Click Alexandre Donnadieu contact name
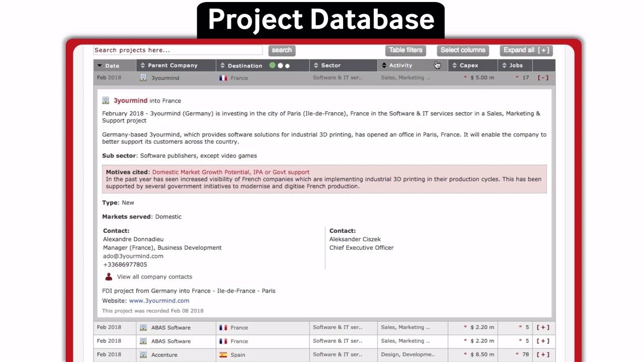Image resolution: width=644 pixels, height=362 pixels. (x=133, y=239)
